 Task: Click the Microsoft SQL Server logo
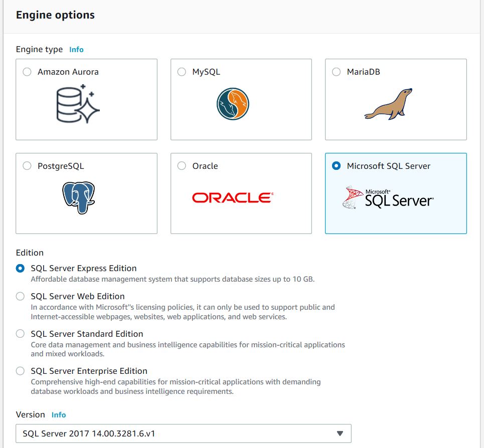click(x=388, y=197)
